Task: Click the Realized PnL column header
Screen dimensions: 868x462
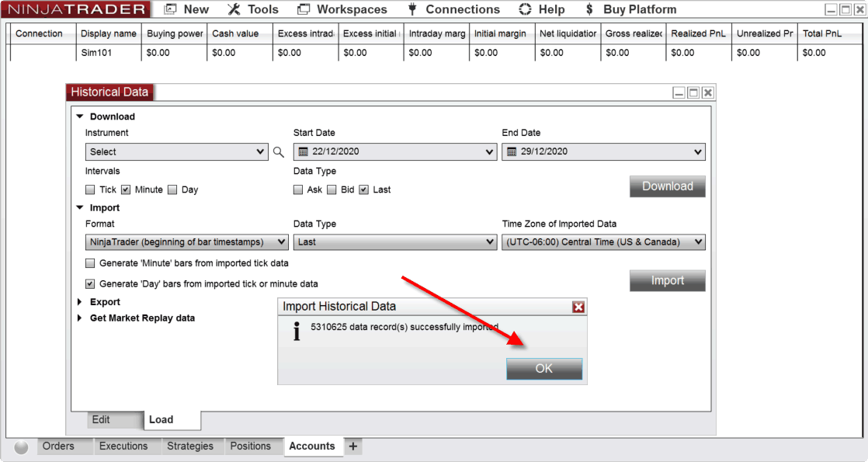Action: point(699,34)
